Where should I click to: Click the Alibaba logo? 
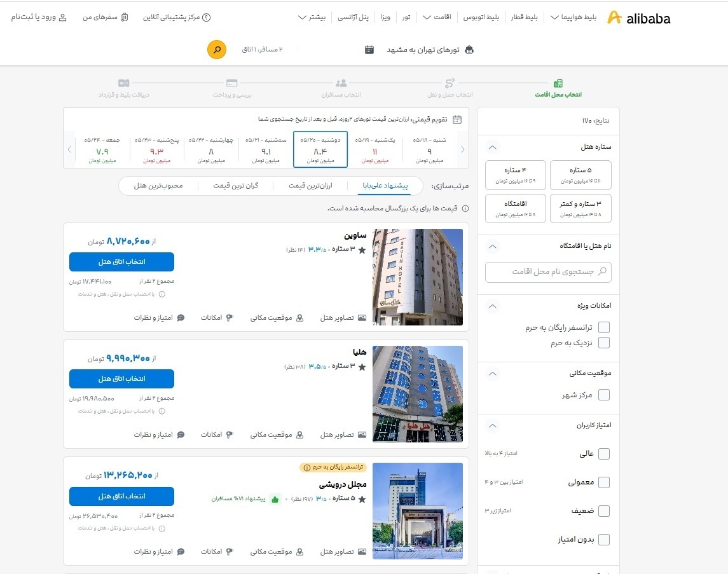tap(639, 17)
